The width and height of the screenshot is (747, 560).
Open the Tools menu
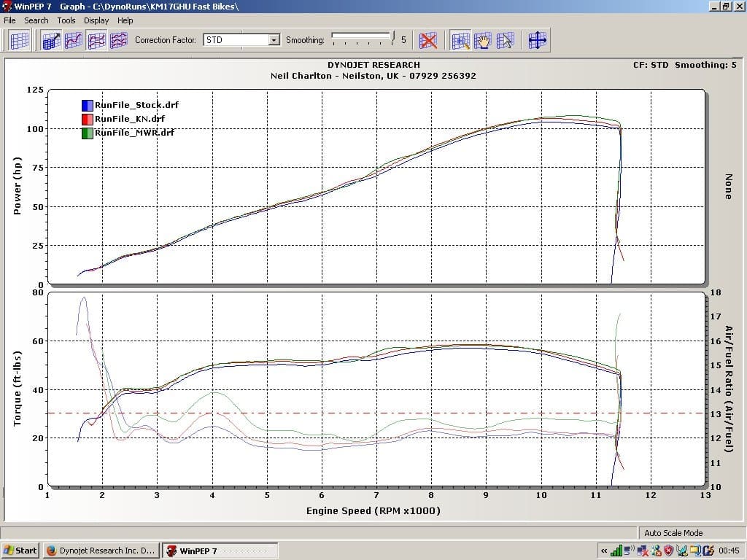tap(66, 20)
